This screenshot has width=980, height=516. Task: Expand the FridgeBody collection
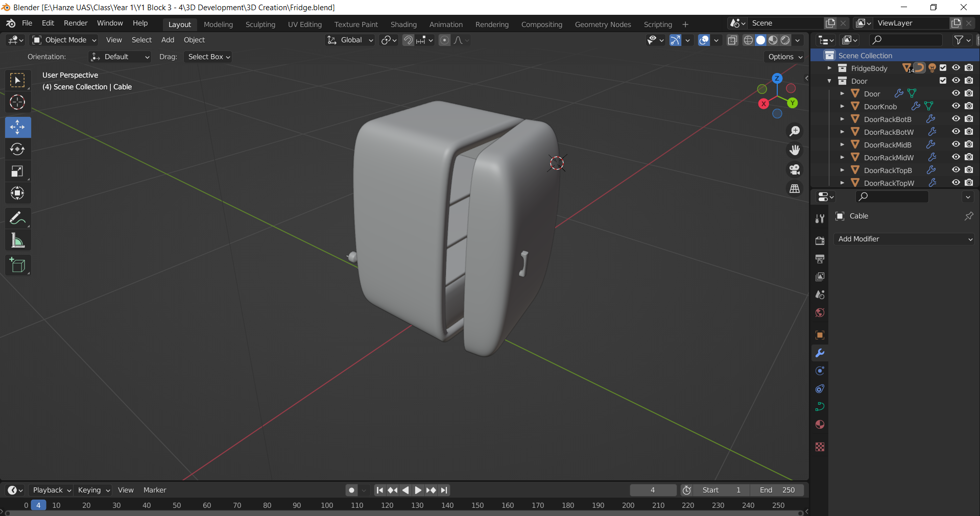coord(829,68)
